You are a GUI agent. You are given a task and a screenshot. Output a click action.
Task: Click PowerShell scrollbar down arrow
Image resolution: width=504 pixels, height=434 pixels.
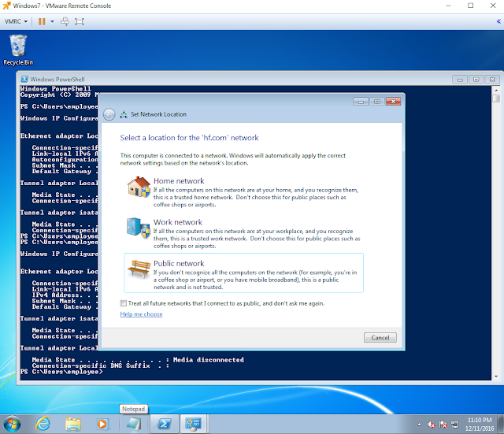pos(496,377)
